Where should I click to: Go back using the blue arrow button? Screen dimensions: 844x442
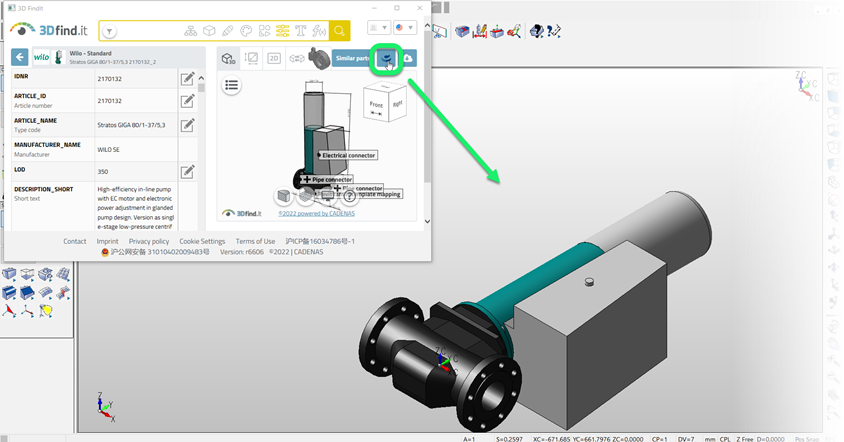point(18,58)
